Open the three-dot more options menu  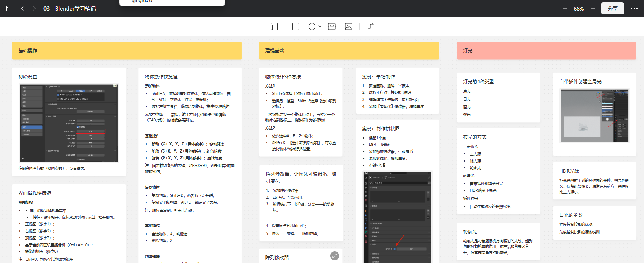point(634,9)
